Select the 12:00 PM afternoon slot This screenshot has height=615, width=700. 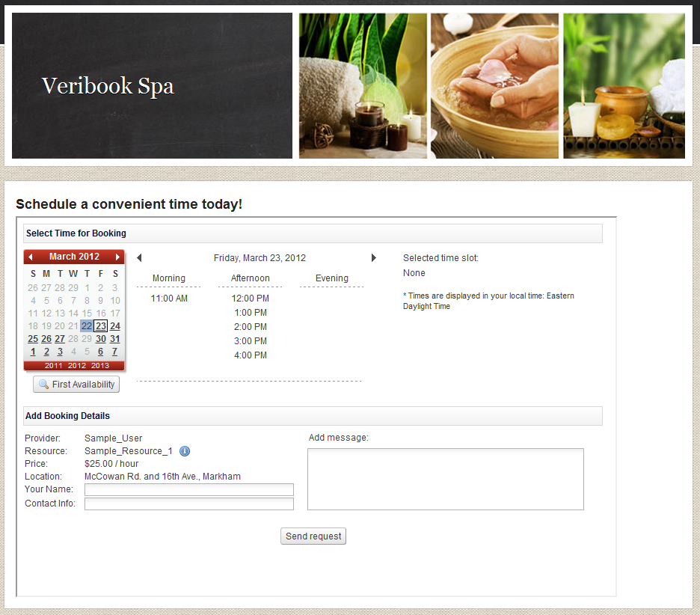pyautogui.click(x=250, y=299)
